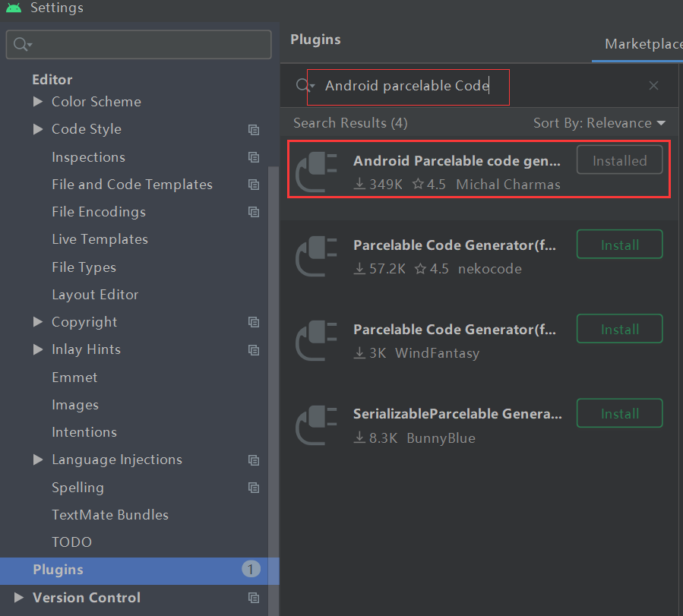Click project-level icon beside Inlay Hints
The image size is (683, 616).
(x=254, y=350)
